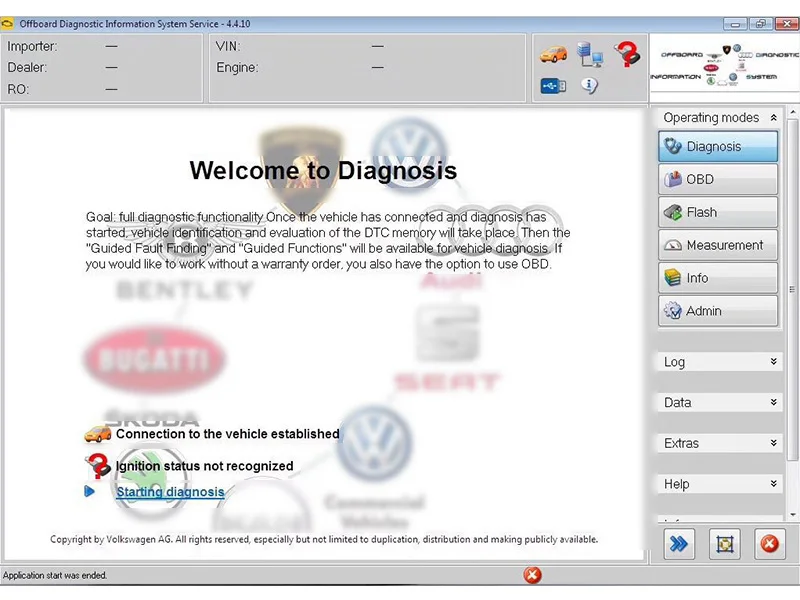This screenshot has height=600, width=800.
Task: Restore down the ODIS Service window
Action: click(x=761, y=24)
